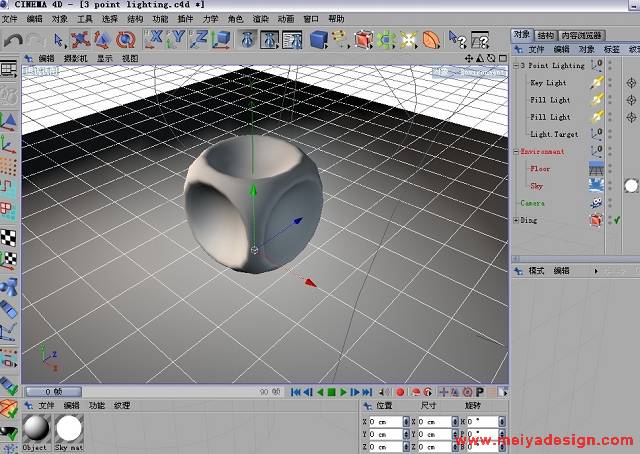Click the red record keyframe button
This screenshot has width=640, height=454.
point(400,392)
